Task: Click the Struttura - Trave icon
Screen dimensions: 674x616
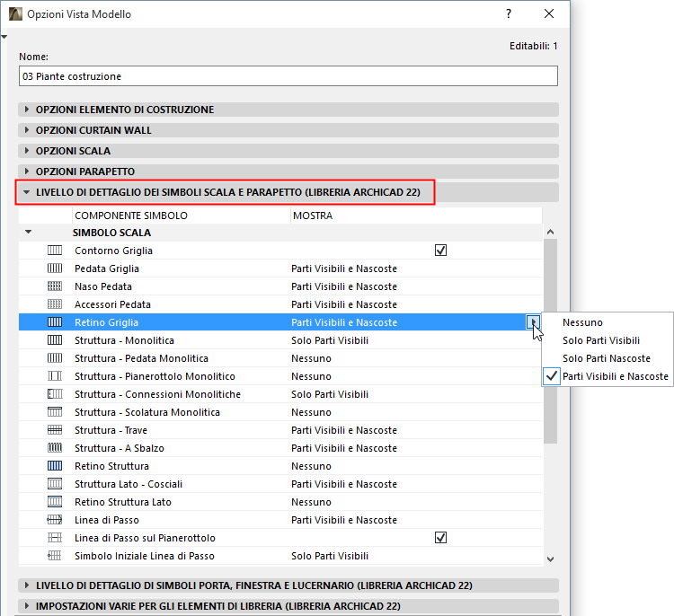Action: (55, 430)
